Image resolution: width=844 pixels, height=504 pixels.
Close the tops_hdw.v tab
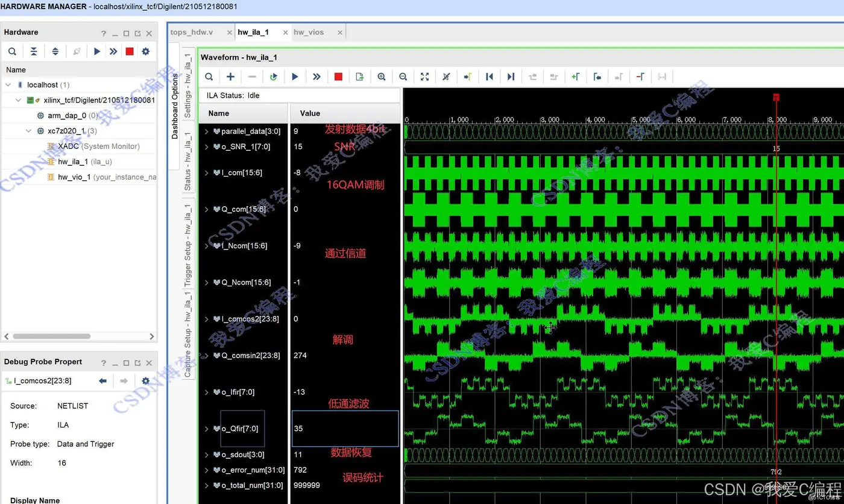click(x=230, y=33)
